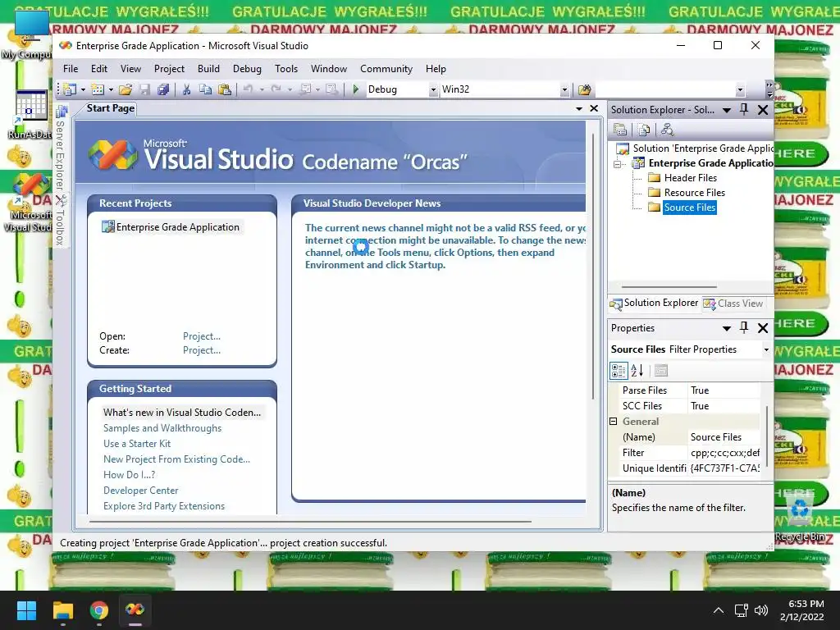
Task: Select Source Files folder in tree
Action: point(689,208)
